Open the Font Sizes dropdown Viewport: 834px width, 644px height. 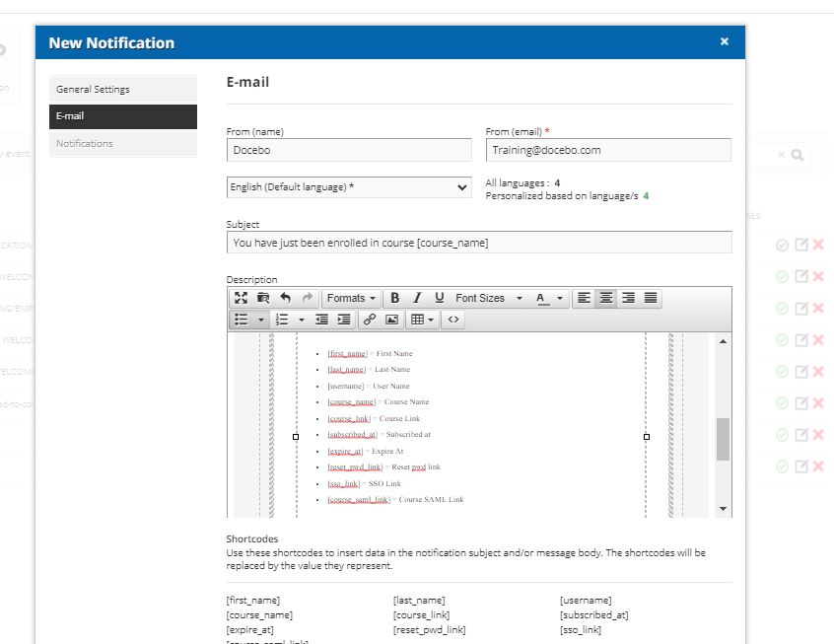489,298
